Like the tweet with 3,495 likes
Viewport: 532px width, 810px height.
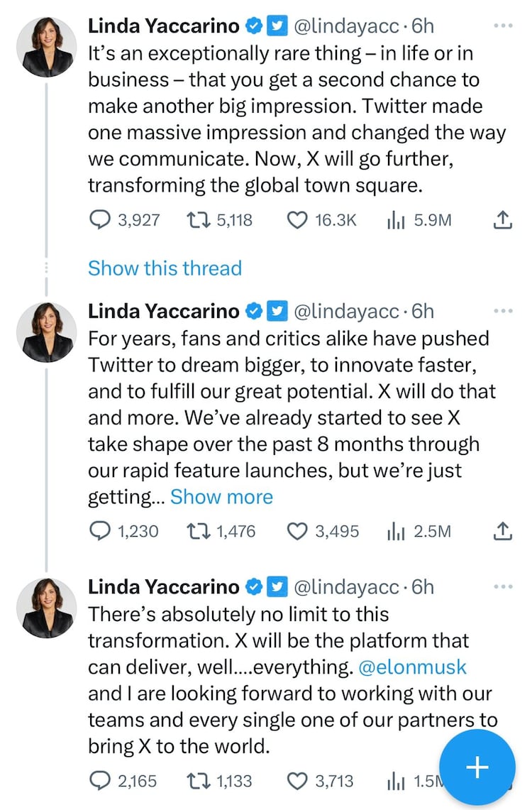(296, 530)
